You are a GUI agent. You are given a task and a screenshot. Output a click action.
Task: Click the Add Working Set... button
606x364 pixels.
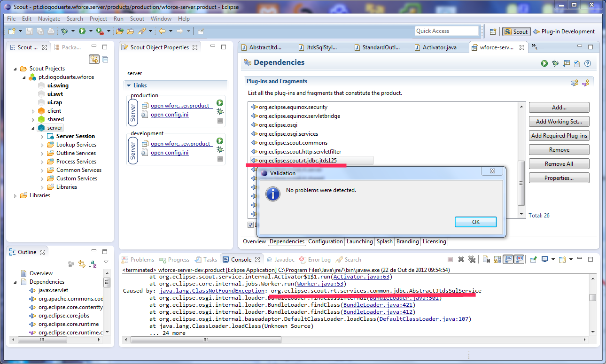pos(559,122)
